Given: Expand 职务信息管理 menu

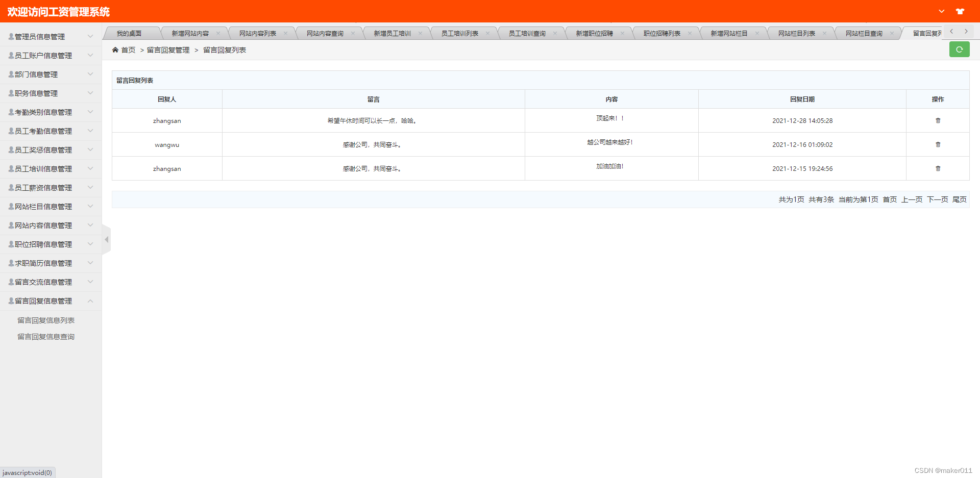Looking at the screenshot, I should [x=51, y=93].
